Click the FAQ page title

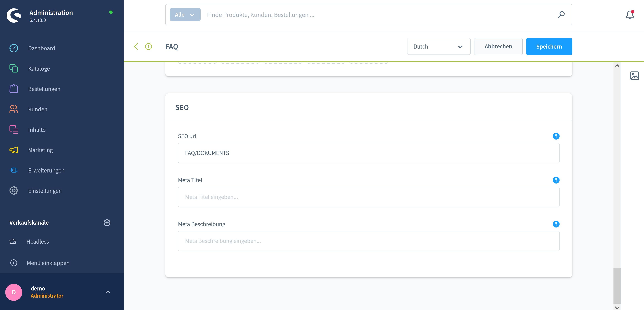[172, 47]
